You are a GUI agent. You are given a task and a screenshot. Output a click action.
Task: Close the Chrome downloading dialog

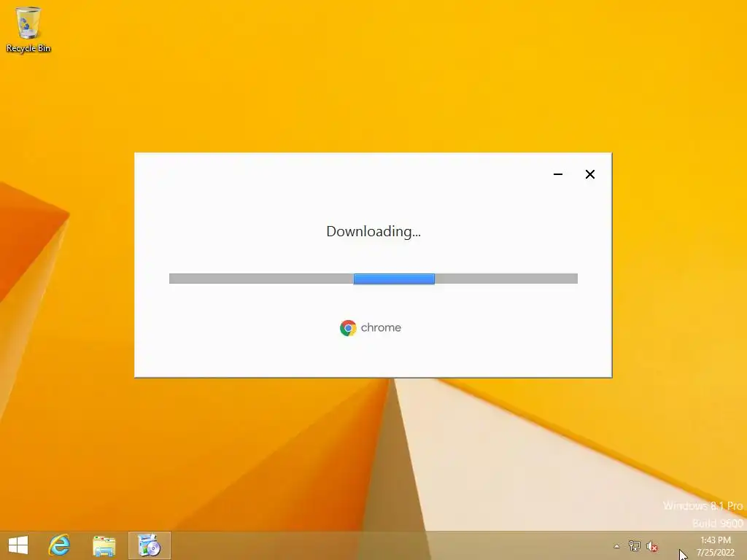pyautogui.click(x=589, y=174)
